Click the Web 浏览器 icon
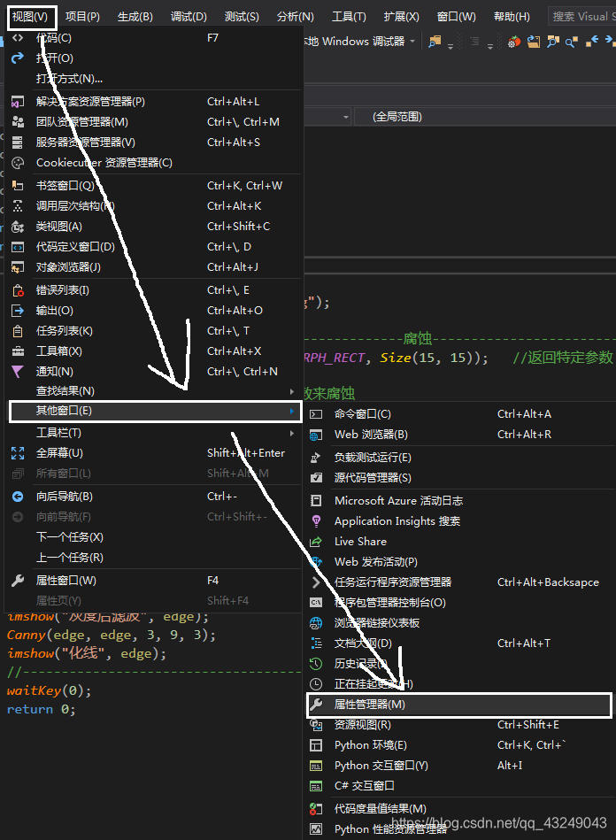Screen dimensions: 616x840 coord(316,435)
